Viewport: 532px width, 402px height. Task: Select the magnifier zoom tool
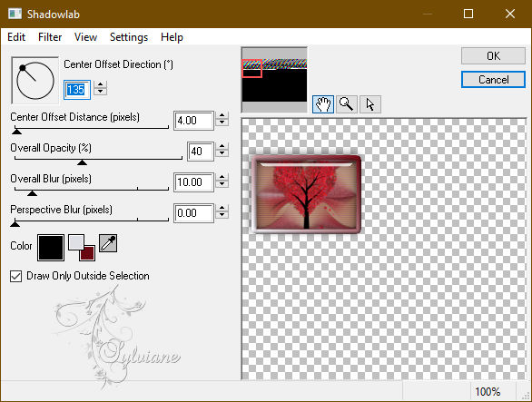coord(347,104)
